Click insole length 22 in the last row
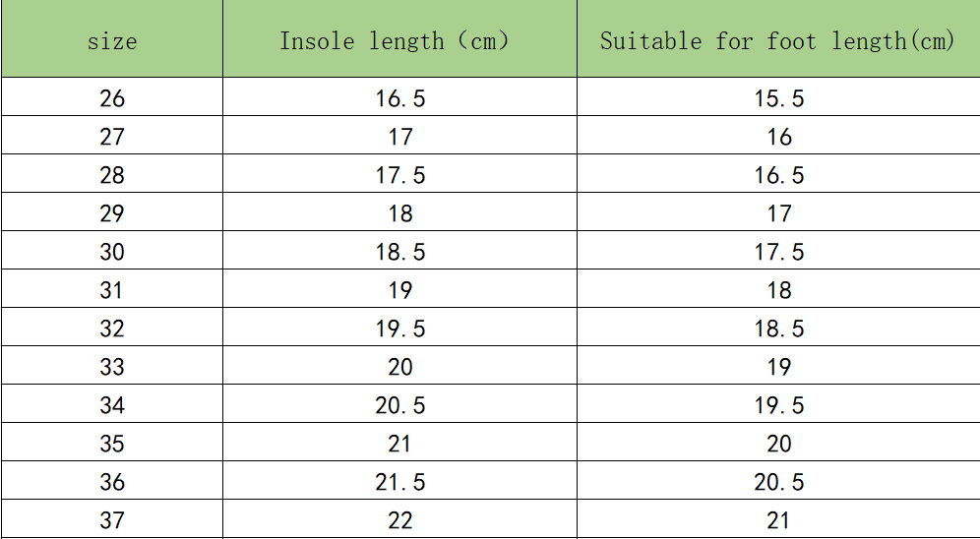The image size is (980, 539). 399,520
